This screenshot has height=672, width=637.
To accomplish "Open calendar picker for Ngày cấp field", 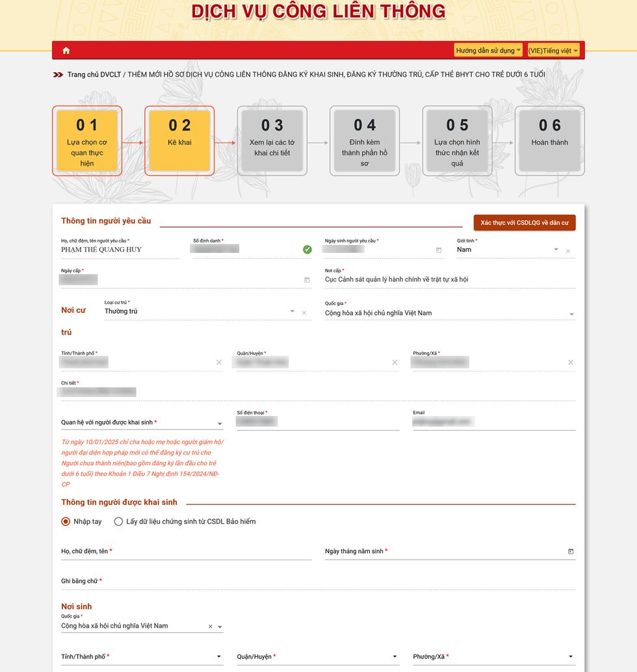I will pyautogui.click(x=307, y=280).
